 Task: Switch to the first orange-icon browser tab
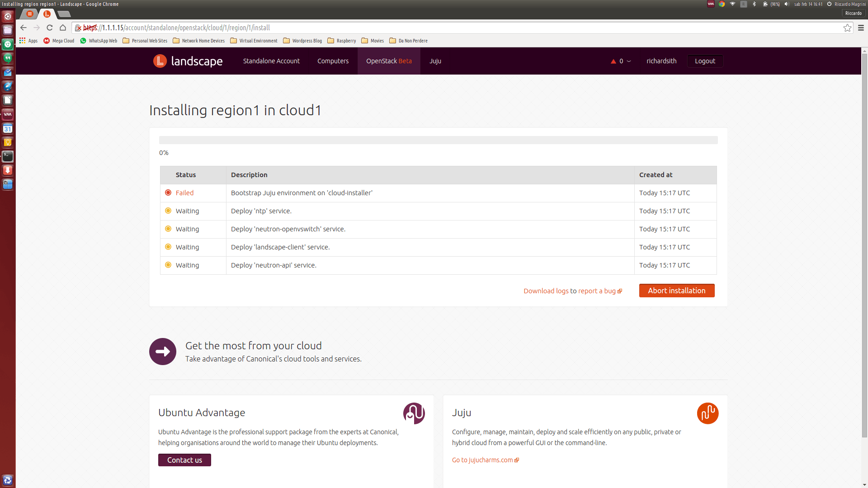30,14
